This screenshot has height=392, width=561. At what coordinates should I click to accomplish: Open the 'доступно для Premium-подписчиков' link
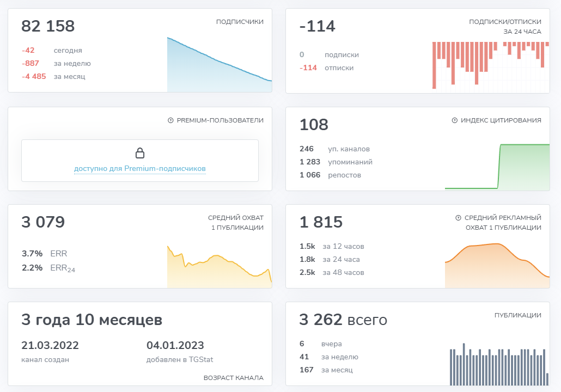pos(140,168)
